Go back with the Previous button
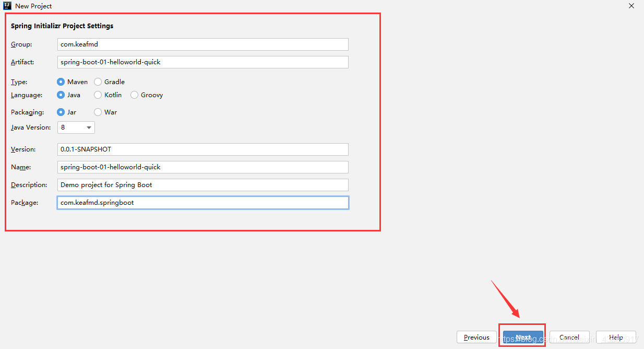This screenshot has height=349, width=644. pyautogui.click(x=476, y=337)
